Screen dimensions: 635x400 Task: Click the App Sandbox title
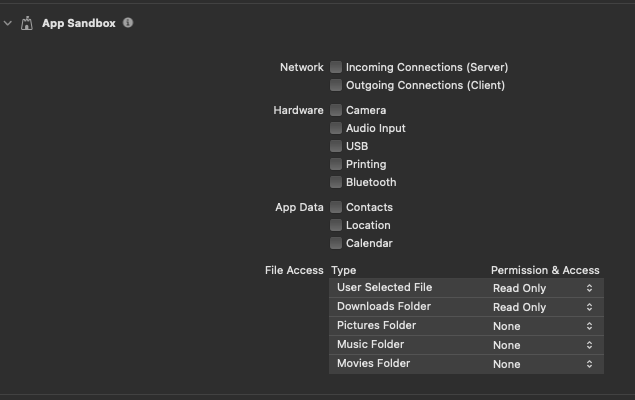pyautogui.click(x=79, y=23)
